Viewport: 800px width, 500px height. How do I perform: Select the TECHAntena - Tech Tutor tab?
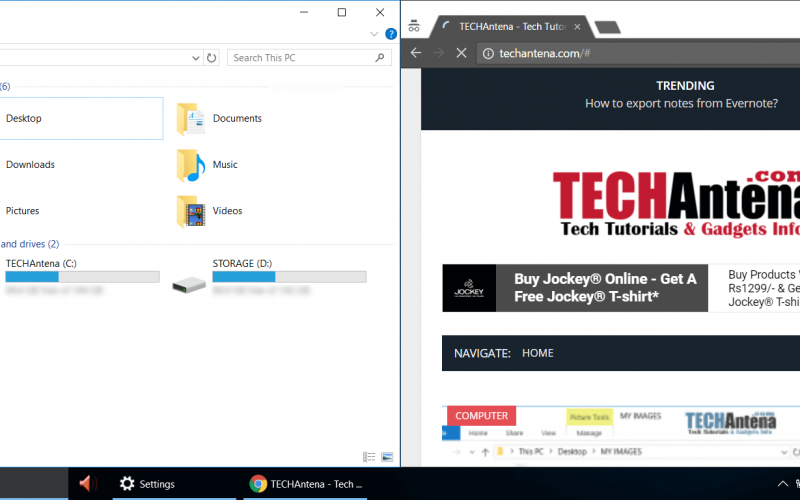tap(512, 27)
